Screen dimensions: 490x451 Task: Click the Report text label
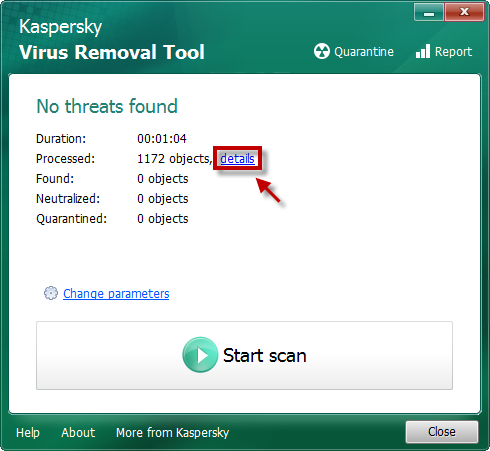pyautogui.click(x=453, y=52)
